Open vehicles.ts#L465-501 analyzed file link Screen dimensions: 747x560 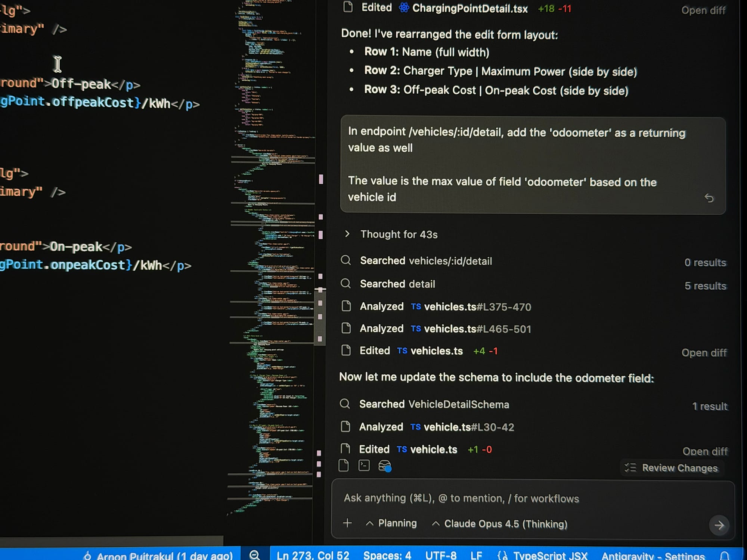point(477,329)
